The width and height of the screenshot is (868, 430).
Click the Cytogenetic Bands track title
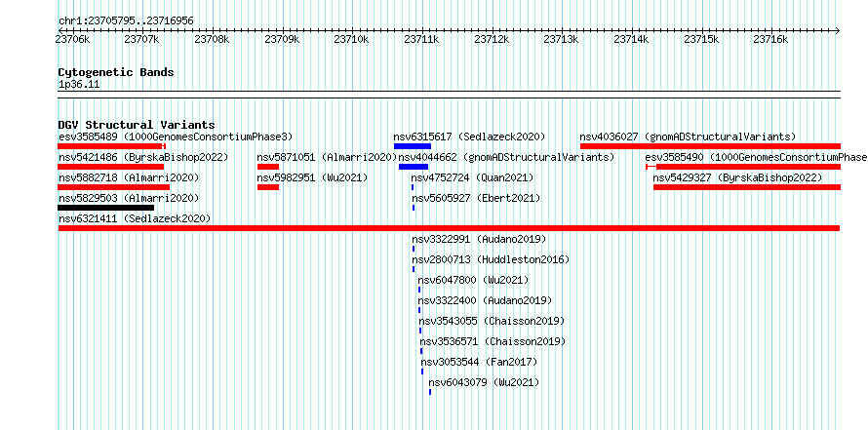(116, 72)
